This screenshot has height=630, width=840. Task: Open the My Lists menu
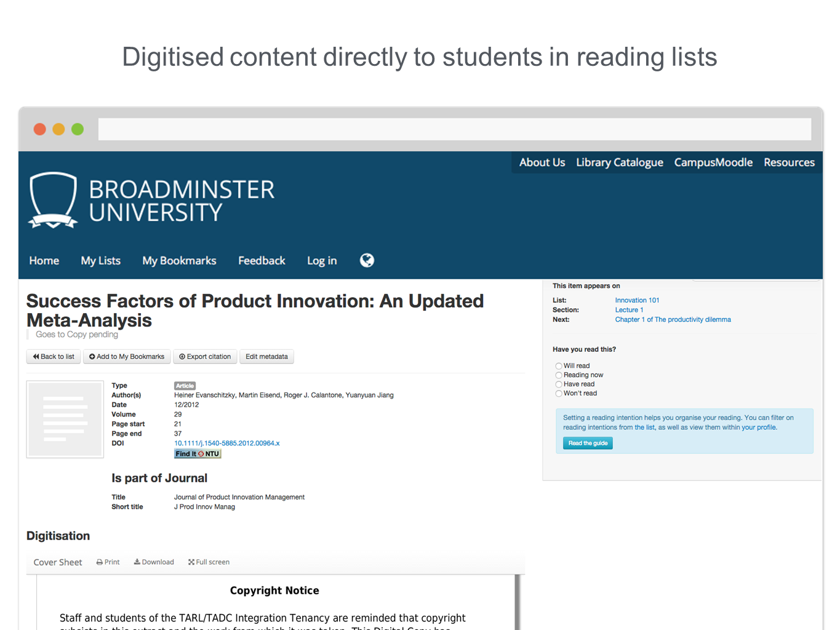tap(101, 261)
